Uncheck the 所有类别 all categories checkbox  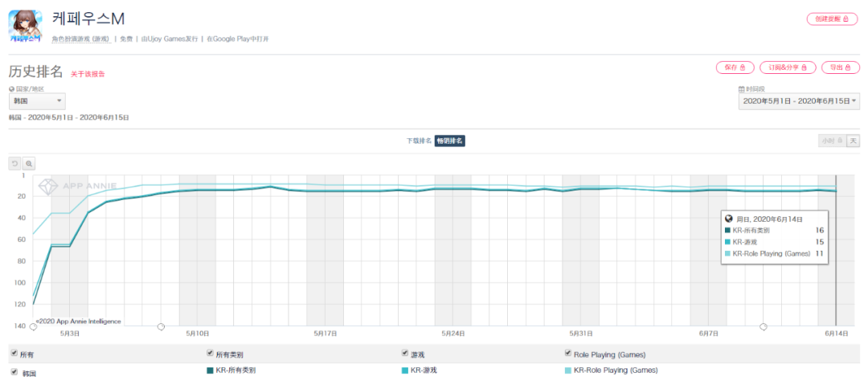tap(211, 354)
